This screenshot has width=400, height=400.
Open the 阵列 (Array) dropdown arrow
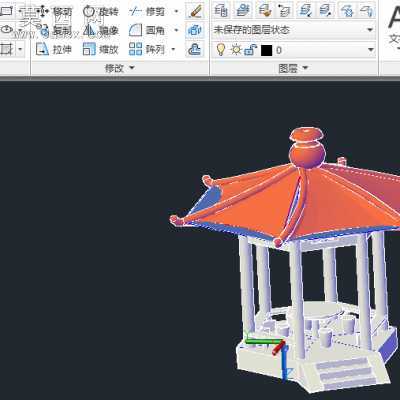pyautogui.click(x=173, y=50)
